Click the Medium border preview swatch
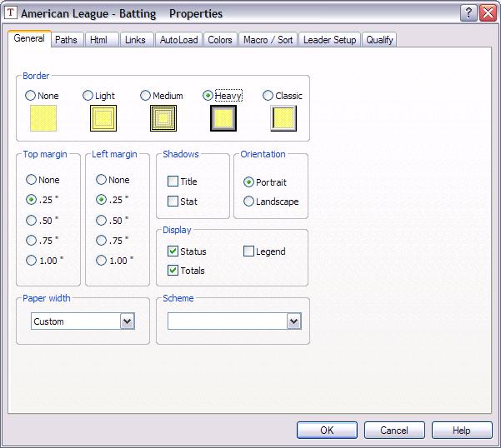The image size is (501, 448). coord(163,118)
